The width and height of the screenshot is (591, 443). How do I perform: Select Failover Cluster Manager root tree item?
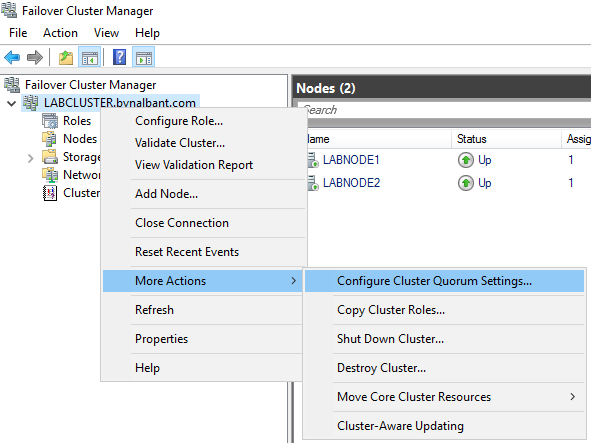pos(90,85)
